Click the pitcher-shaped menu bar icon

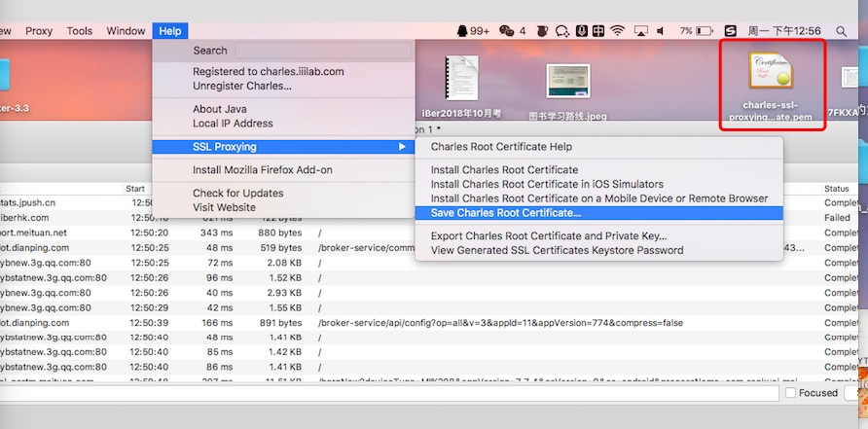click(x=543, y=31)
